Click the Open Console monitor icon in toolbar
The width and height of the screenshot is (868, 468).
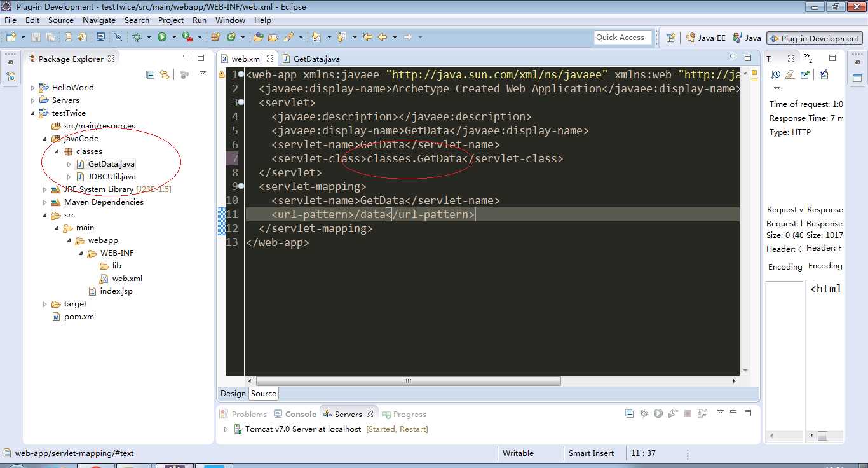[x=100, y=38]
